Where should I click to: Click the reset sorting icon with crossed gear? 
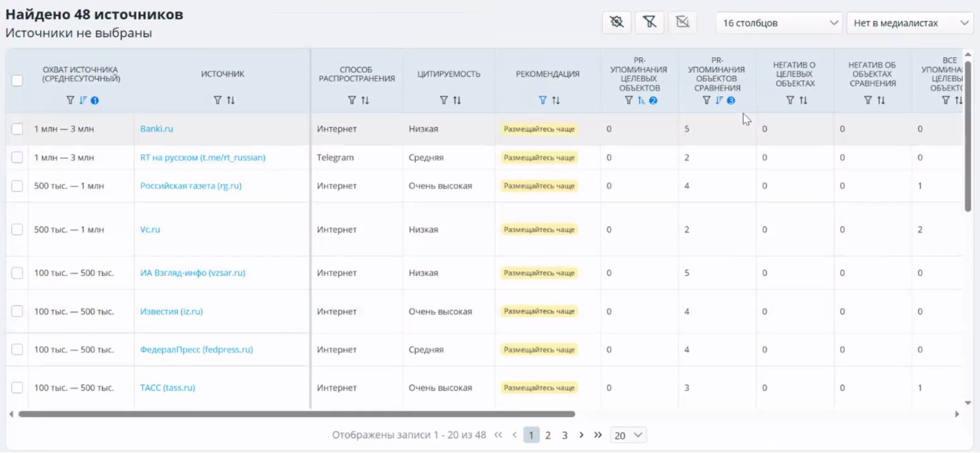(616, 23)
